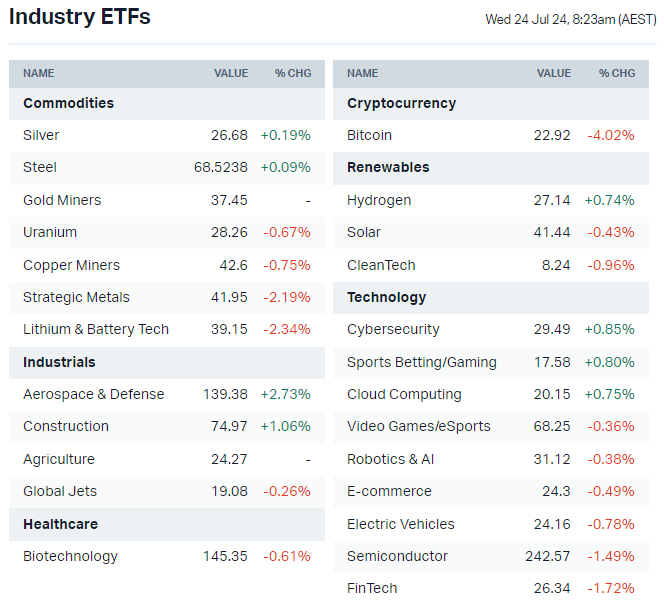Open the FinTech ETF entry

pos(372,588)
